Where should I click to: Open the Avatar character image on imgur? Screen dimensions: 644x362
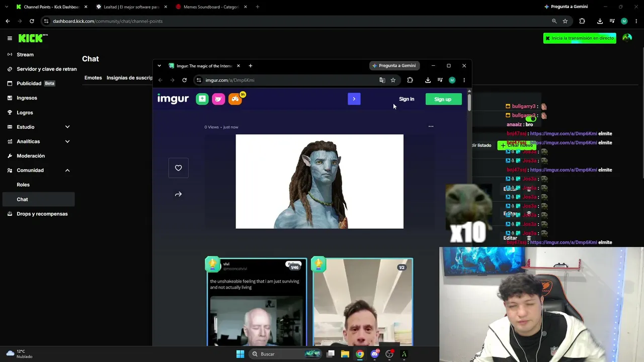pos(319,182)
